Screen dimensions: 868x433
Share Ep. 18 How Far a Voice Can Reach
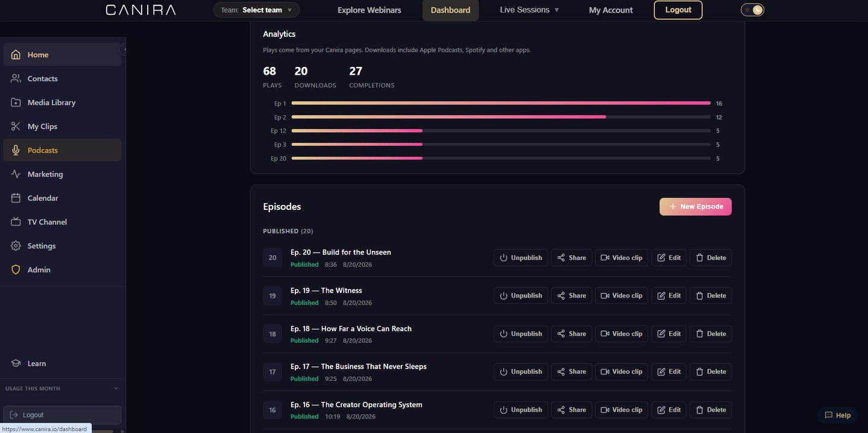point(572,333)
